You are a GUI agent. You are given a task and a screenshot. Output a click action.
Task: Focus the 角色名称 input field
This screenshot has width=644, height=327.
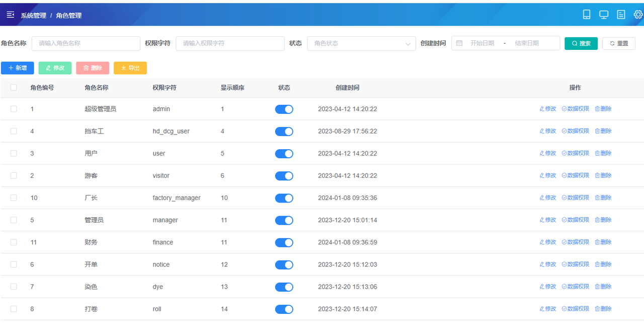coord(86,43)
